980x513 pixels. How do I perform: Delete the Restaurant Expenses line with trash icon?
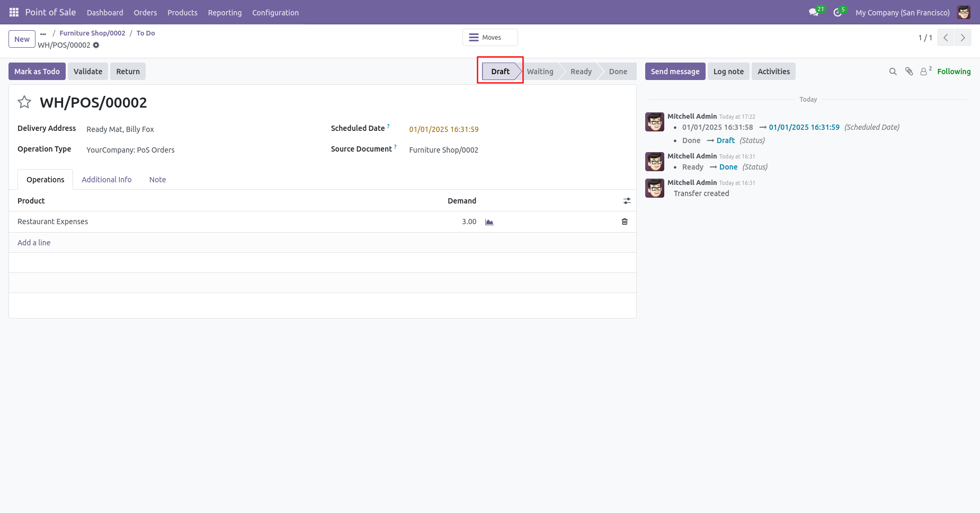(625, 222)
